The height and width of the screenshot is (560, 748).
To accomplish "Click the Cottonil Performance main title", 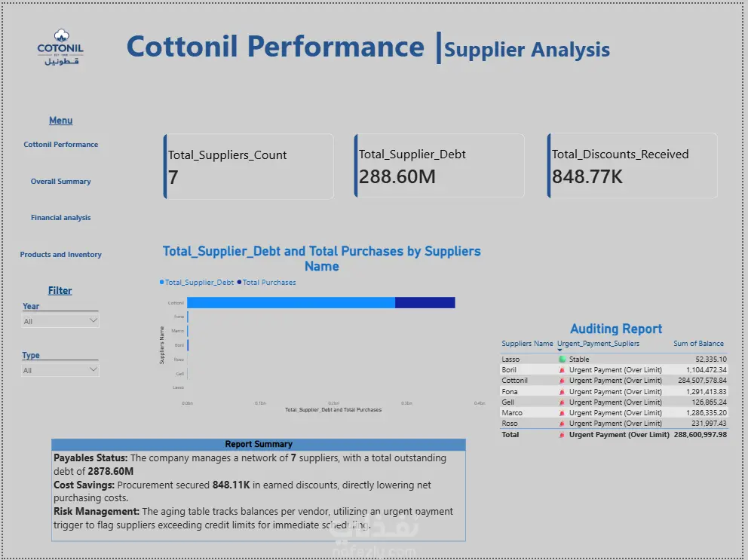I will click(275, 47).
